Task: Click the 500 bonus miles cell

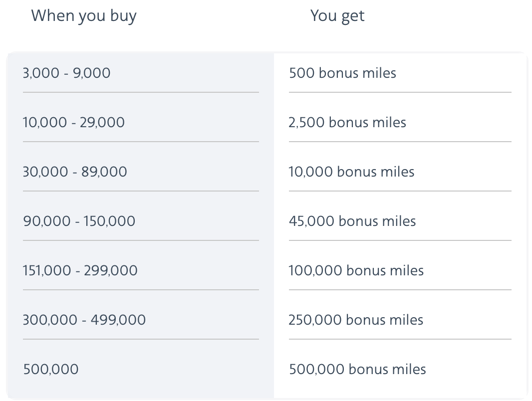Action: pyautogui.click(x=343, y=73)
